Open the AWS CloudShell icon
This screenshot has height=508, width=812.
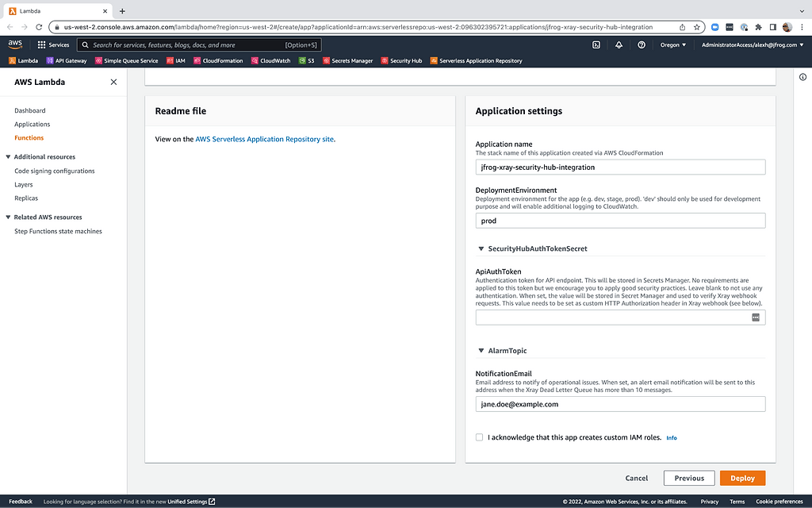pyautogui.click(x=596, y=45)
